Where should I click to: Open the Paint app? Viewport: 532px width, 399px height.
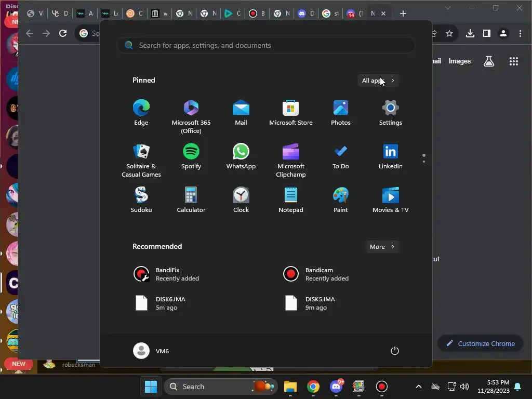341,200
